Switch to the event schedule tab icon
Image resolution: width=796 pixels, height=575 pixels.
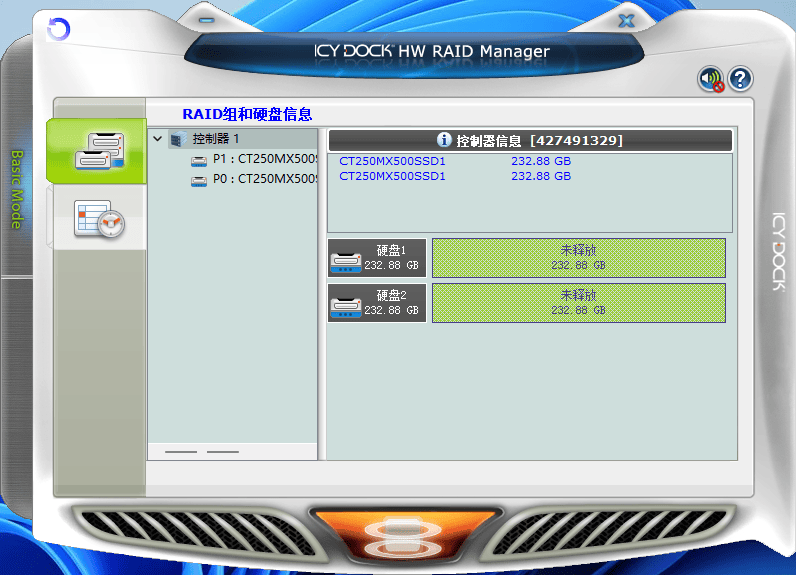[x=98, y=218]
